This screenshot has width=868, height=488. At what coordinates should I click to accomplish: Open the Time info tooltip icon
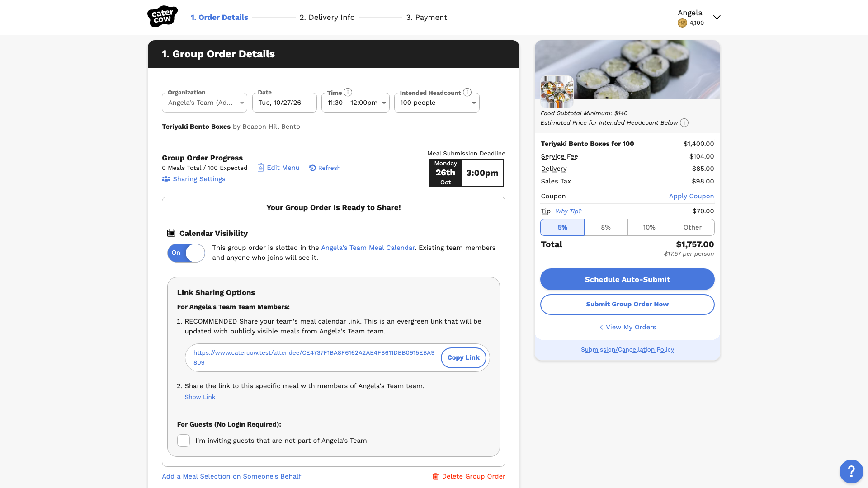coord(348,92)
